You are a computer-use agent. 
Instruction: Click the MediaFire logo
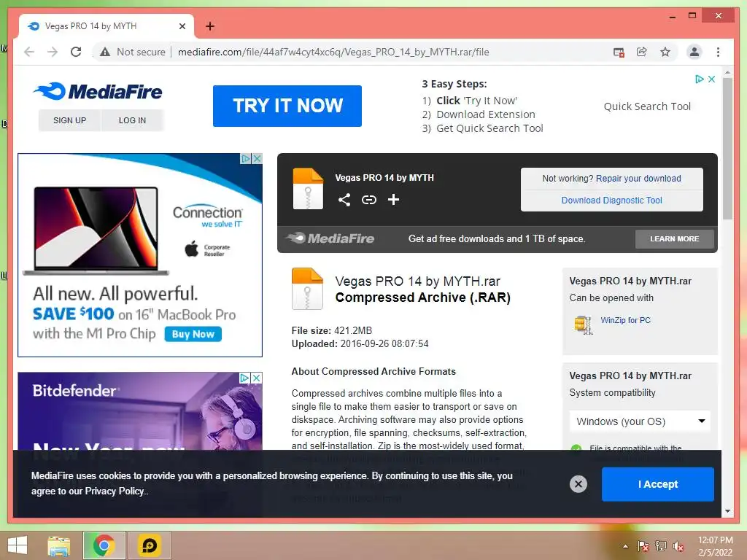[x=98, y=91]
